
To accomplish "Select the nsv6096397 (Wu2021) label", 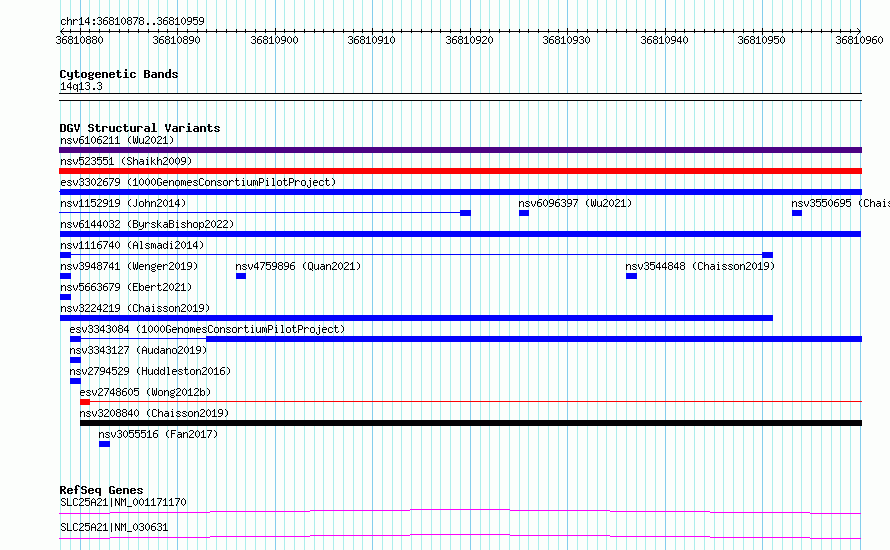I will pos(575,203).
